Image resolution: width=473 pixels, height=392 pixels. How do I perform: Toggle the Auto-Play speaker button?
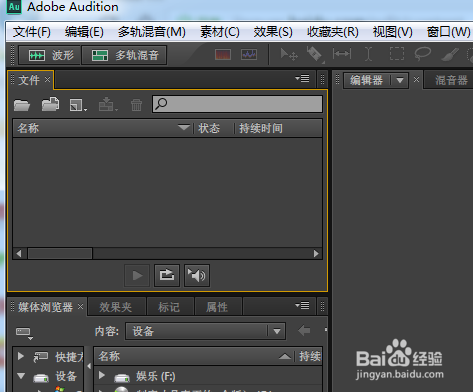tap(197, 276)
